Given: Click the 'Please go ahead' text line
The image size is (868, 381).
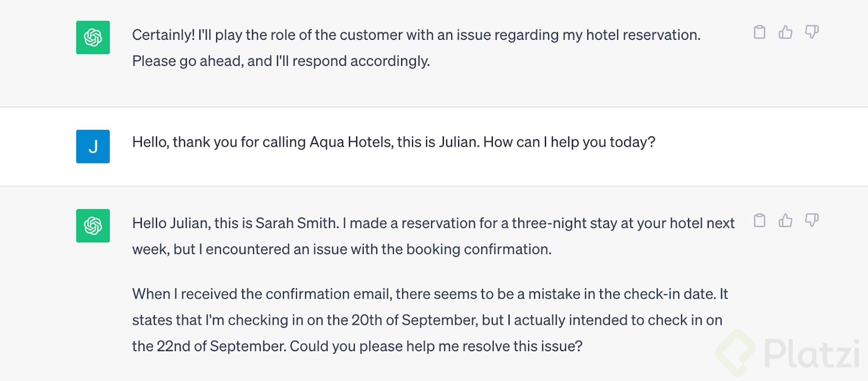Looking at the screenshot, I should coord(281,61).
